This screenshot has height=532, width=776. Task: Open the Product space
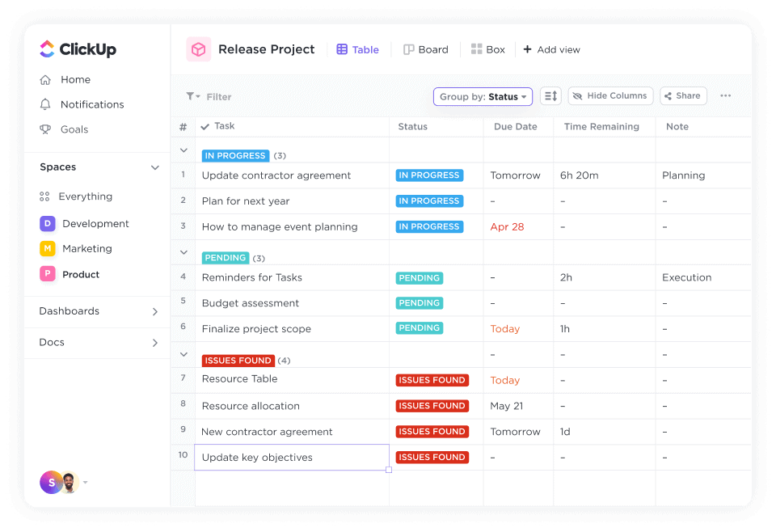[70, 274]
